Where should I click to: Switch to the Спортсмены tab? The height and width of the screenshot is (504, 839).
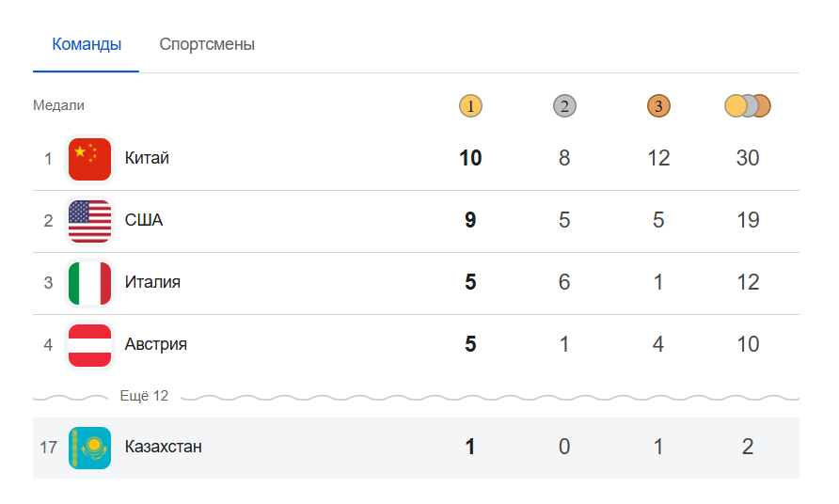click(x=207, y=44)
